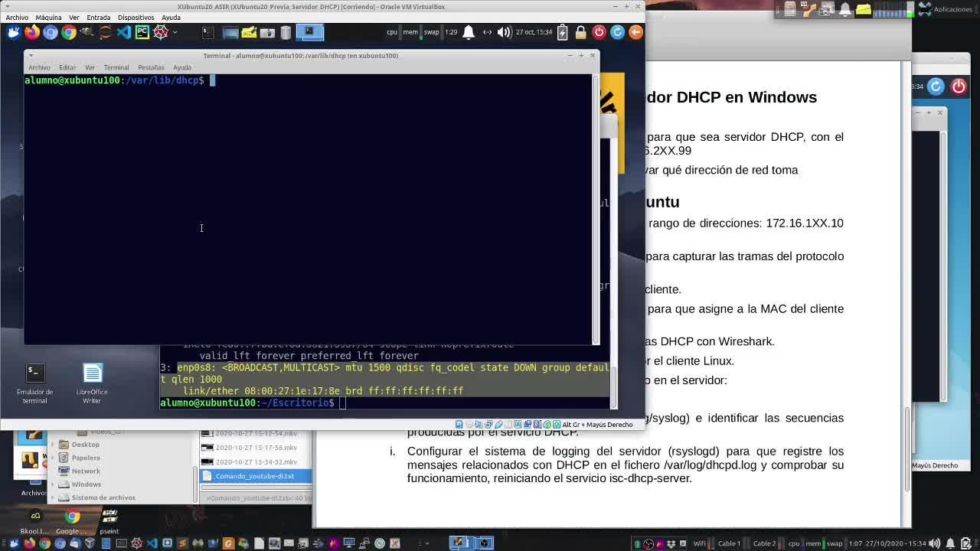Select Desktop in the file manager sidebar
Viewport: 980px width, 551px height.
(x=85, y=445)
